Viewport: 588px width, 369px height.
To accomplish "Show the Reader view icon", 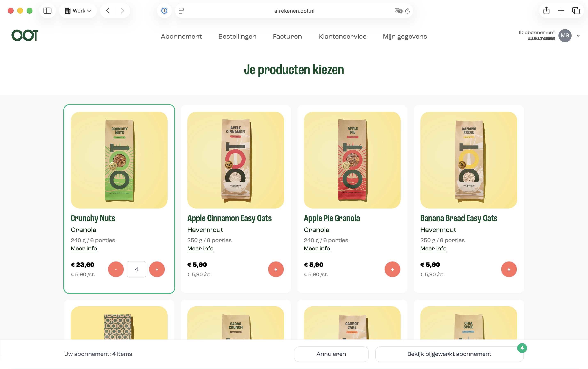I will click(181, 11).
